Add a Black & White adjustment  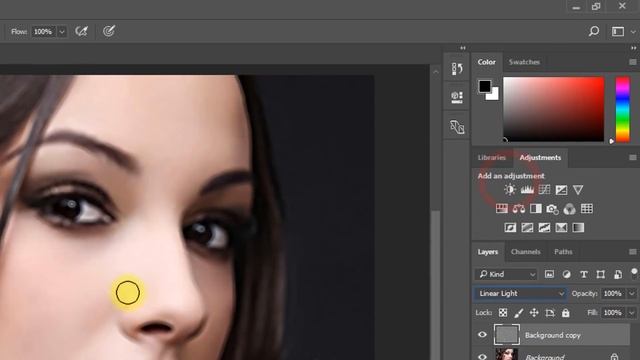click(x=536, y=209)
